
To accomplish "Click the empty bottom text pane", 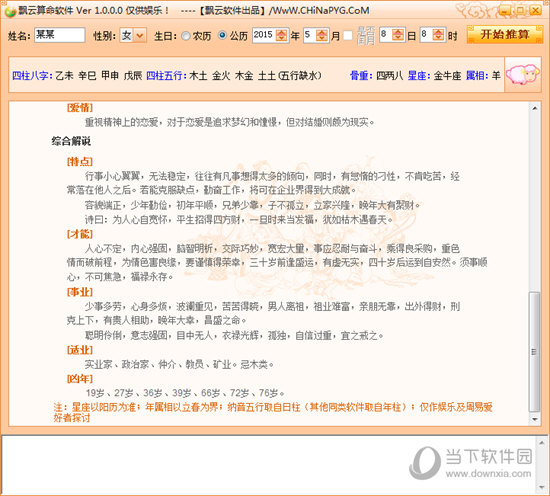I will [x=268, y=465].
